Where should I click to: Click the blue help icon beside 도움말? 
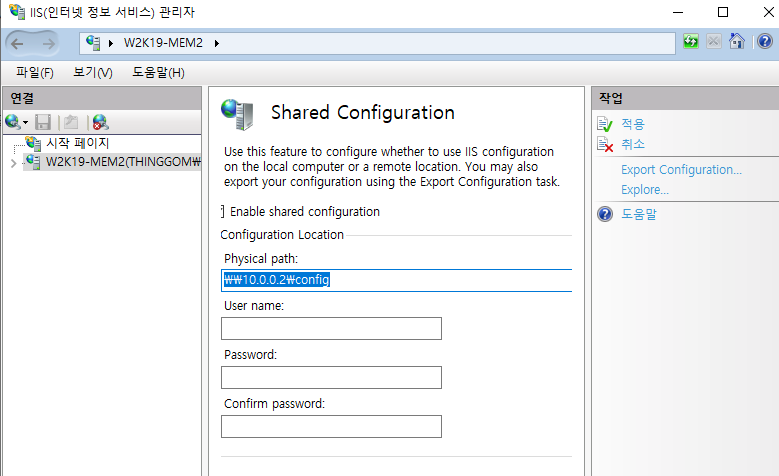point(605,214)
